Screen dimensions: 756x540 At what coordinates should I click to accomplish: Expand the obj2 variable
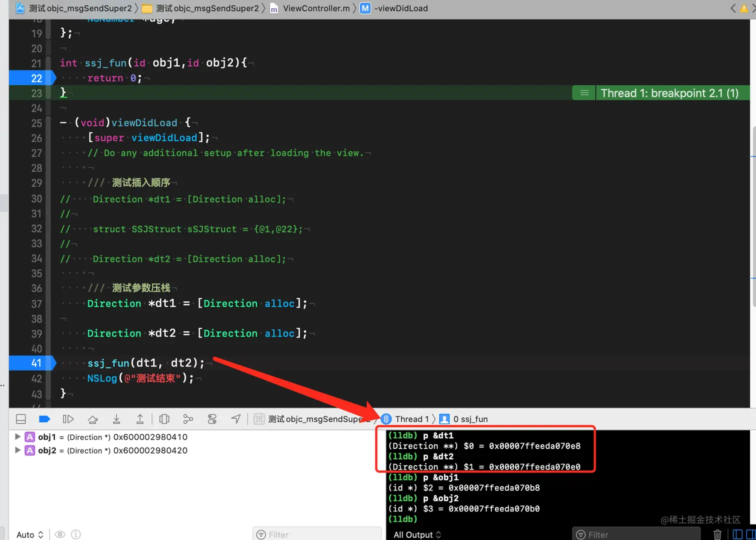pyautogui.click(x=18, y=450)
